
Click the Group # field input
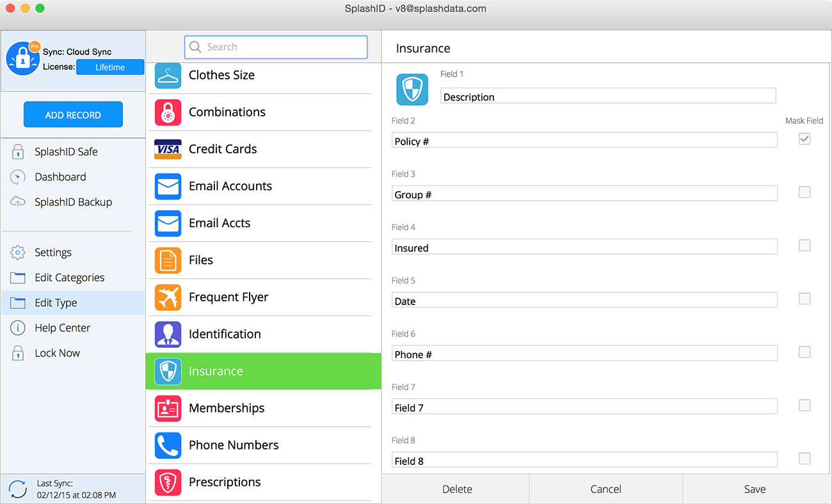click(584, 194)
